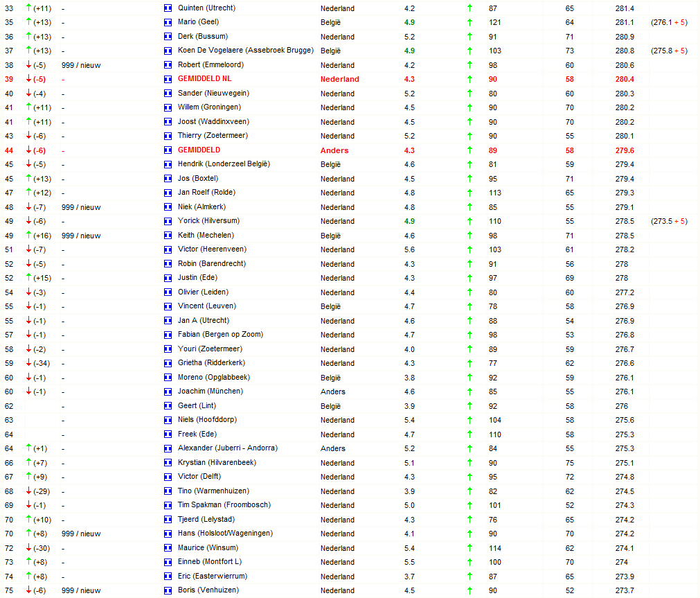Click the 999 / nieuw label for Robert (Emmeloord)
The height and width of the screenshot is (598, 700).
(x=81, y=65)
